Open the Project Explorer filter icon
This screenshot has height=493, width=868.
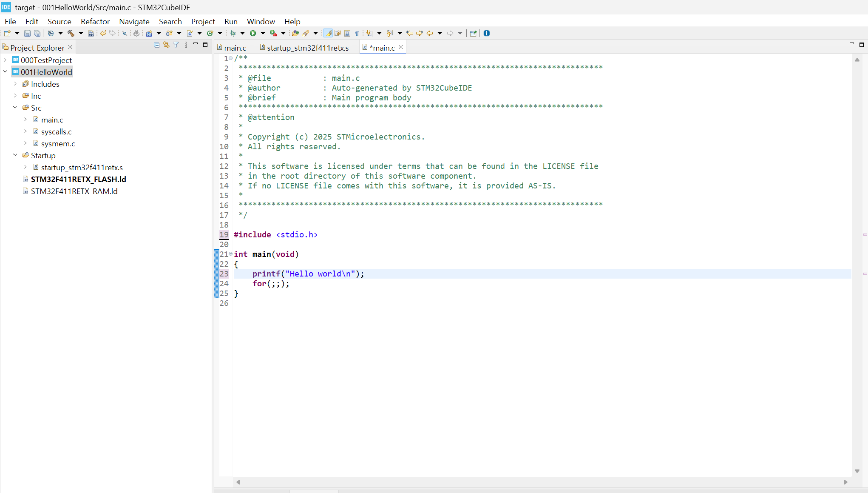point(176,45)
